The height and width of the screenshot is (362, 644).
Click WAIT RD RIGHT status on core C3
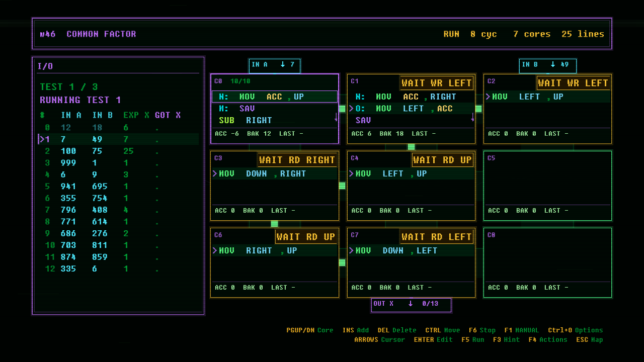pos(297,160)
